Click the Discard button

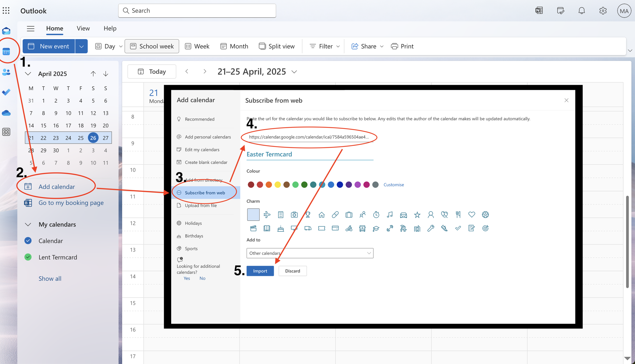(x=293, y=271)
